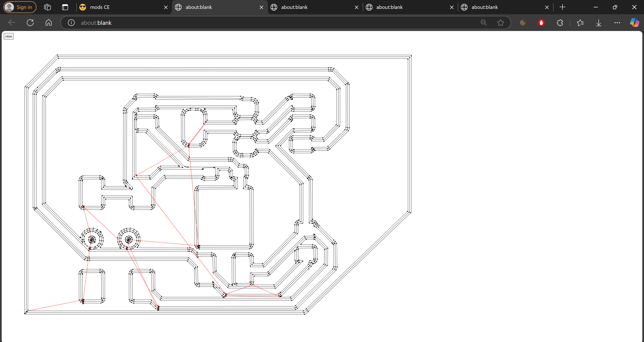
Task: Restore down the browser window
Action: point(615,7)
